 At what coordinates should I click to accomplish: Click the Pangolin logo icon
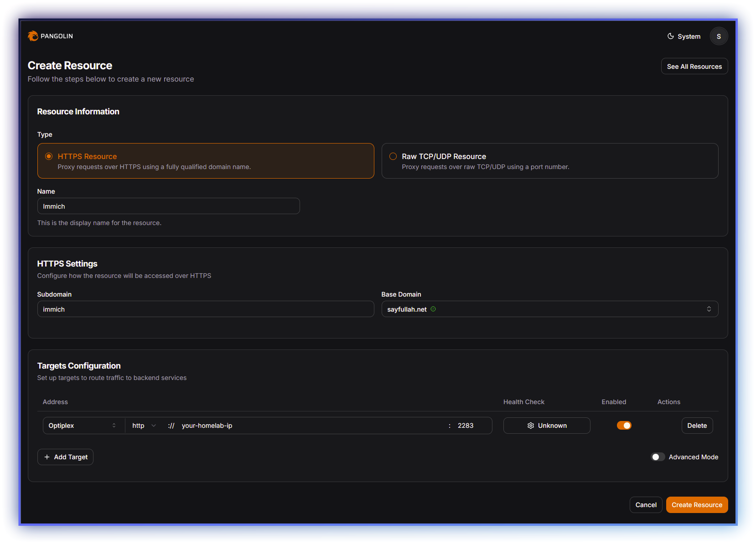(33, 36)
